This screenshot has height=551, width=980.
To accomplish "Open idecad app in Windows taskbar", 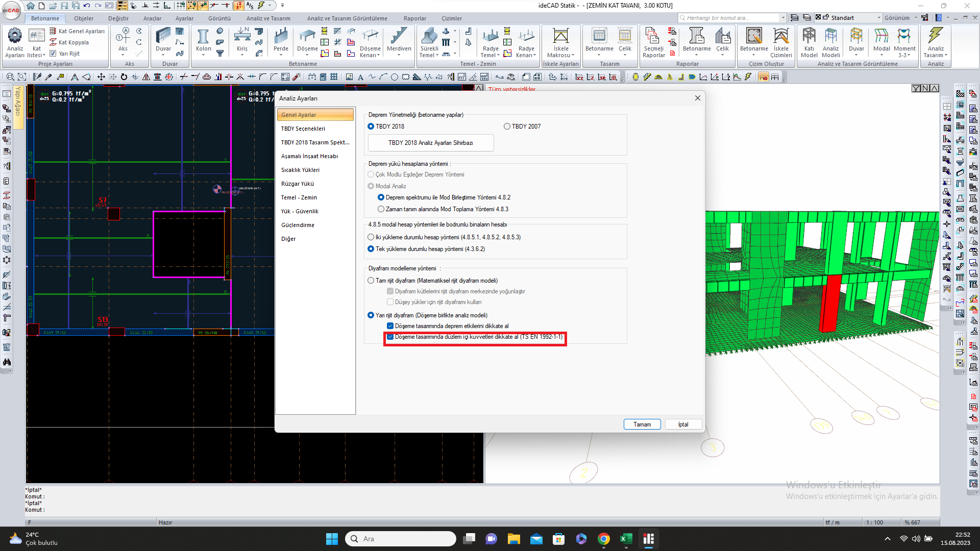I will coord(648,539).
